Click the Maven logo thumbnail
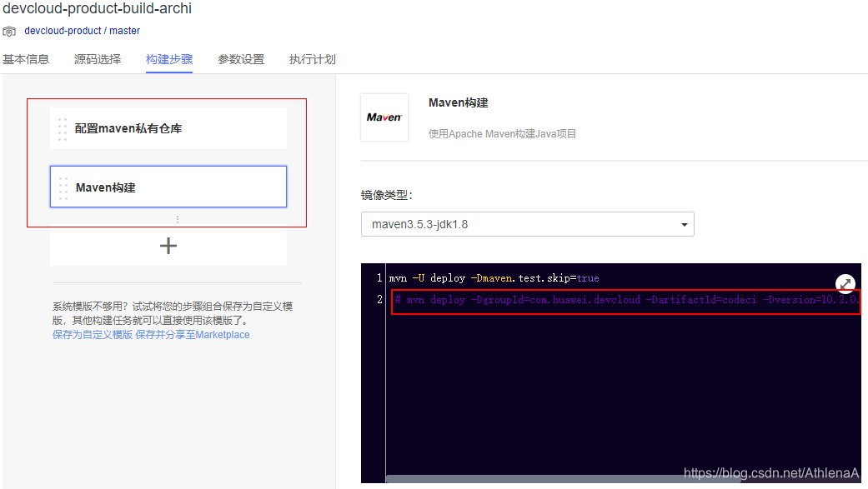868x489 pixels. [x=384, y=117]
